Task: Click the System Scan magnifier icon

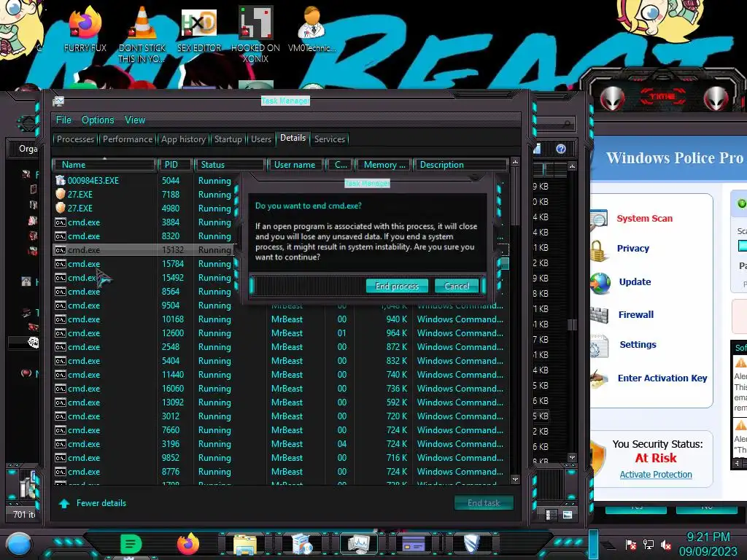Action: coord(599,219)
